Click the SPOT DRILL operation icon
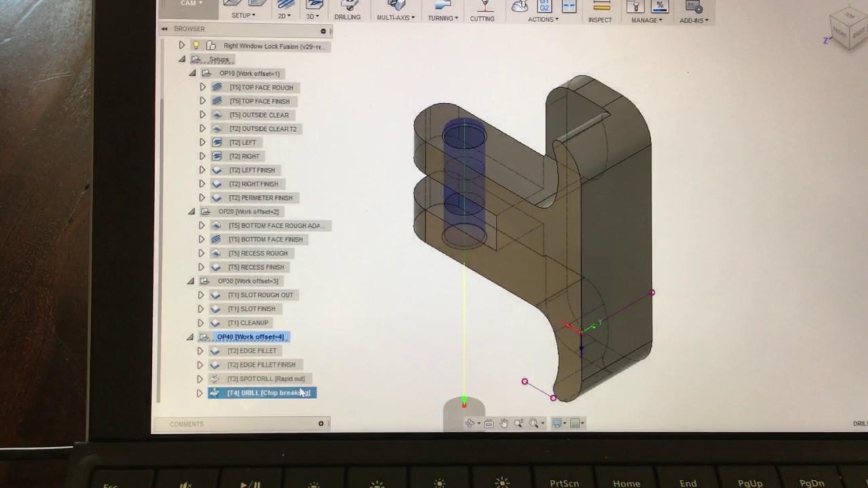Screen dimensions: 868x488 pyautogui.click(x=215, y=379)
